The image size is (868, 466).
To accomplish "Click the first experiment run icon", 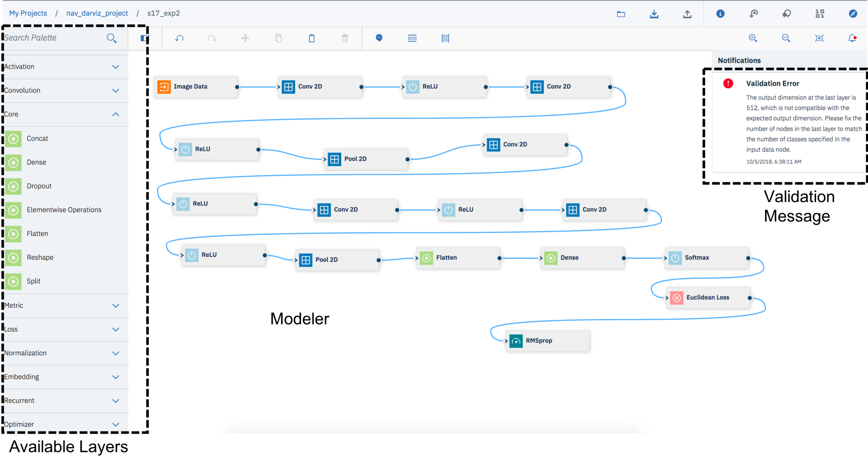I will [753, 14].
